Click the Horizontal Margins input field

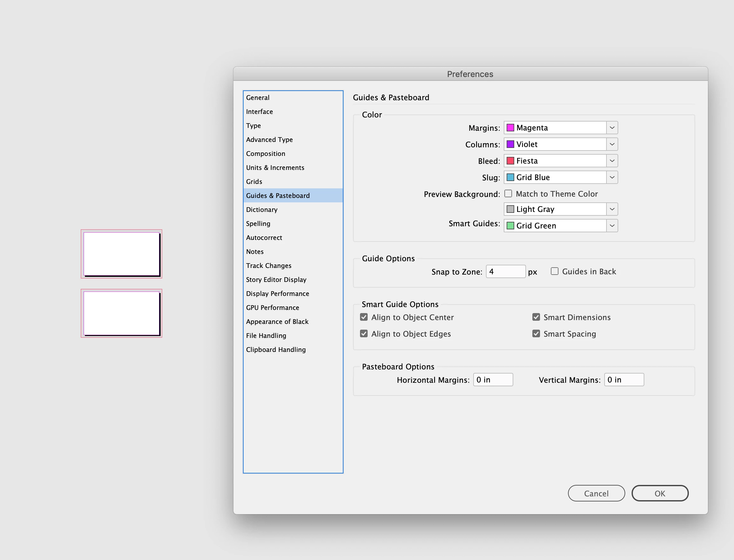click(493, 380)
